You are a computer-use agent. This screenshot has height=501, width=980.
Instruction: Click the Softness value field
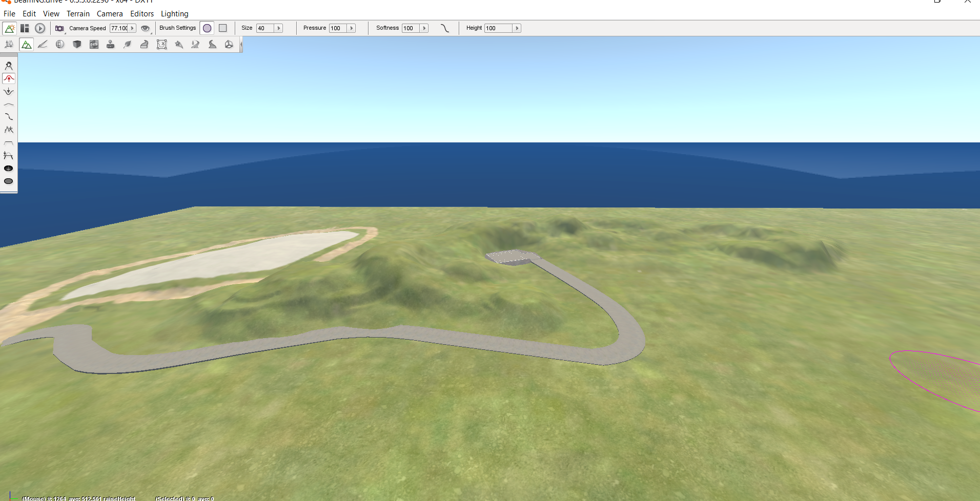click(411, 28)
